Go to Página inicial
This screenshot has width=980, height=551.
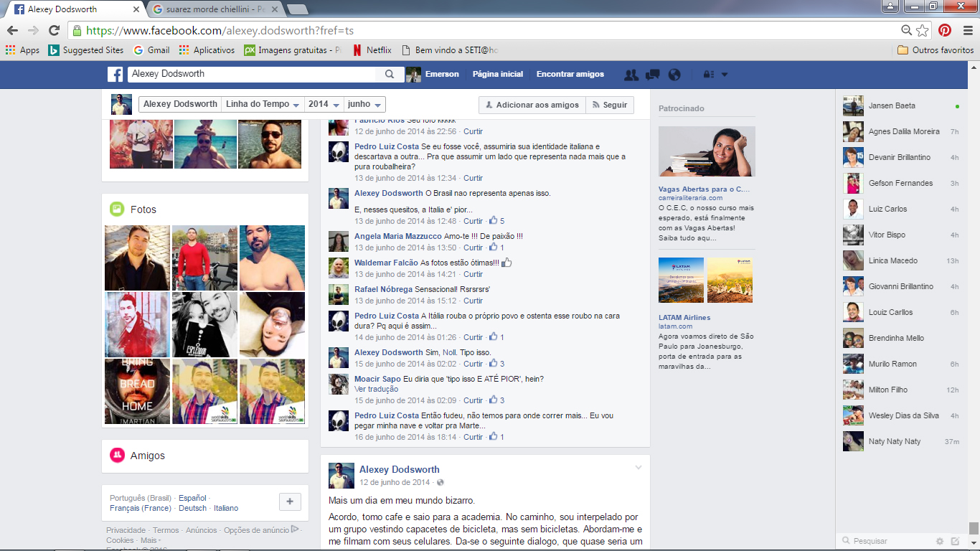point(497,74)
